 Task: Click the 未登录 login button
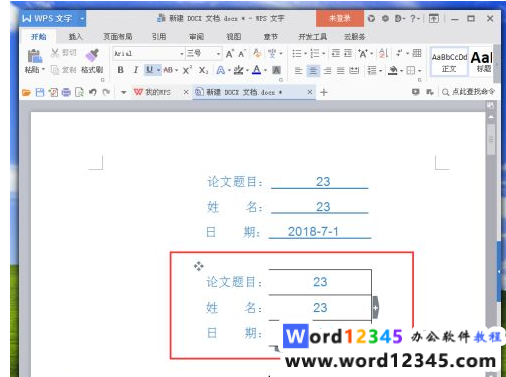coord(340,18)
